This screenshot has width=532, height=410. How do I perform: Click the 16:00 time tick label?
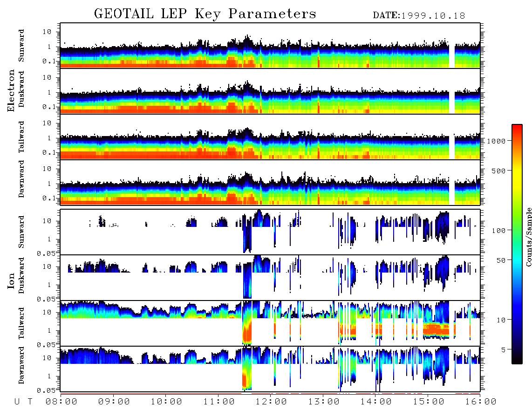[481, 402]
